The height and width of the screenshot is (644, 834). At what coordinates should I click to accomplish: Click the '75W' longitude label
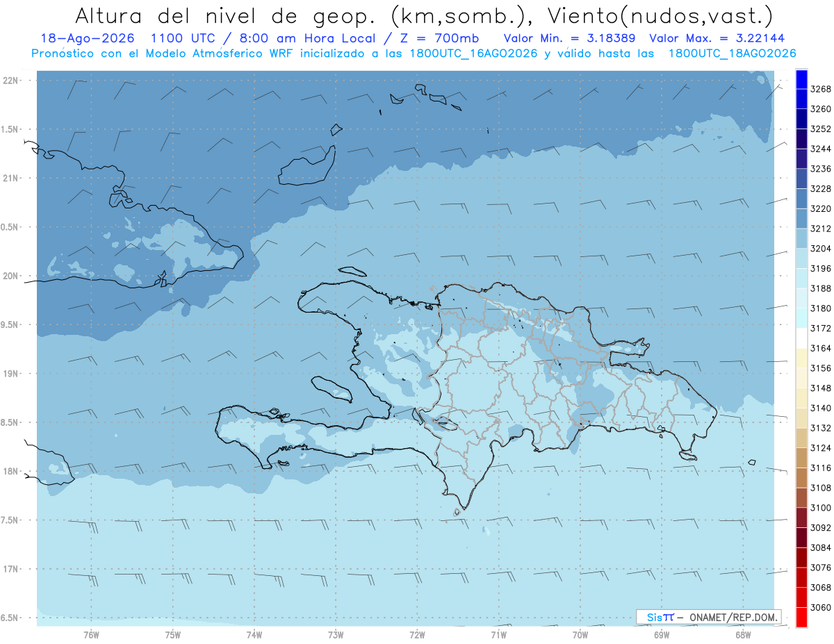[172, 636]
